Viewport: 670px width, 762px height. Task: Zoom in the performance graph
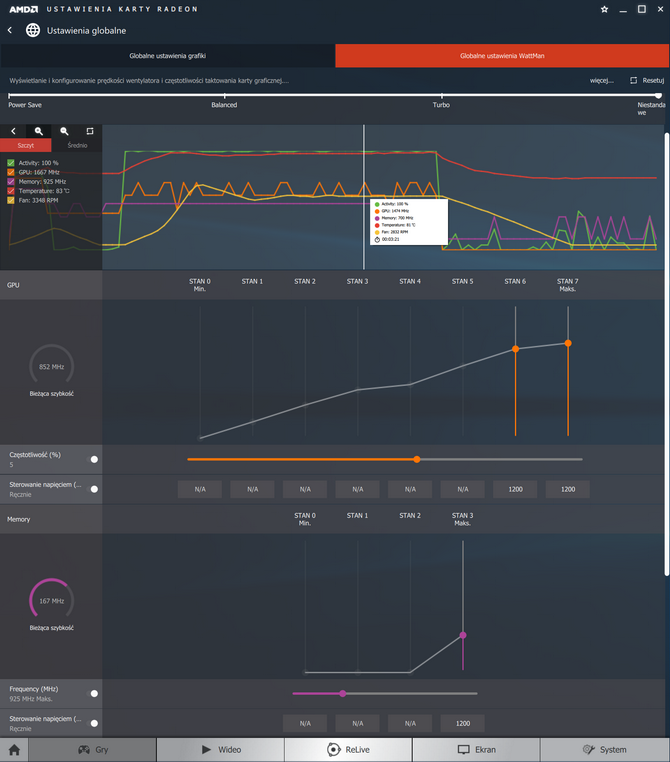pos(39,131)
